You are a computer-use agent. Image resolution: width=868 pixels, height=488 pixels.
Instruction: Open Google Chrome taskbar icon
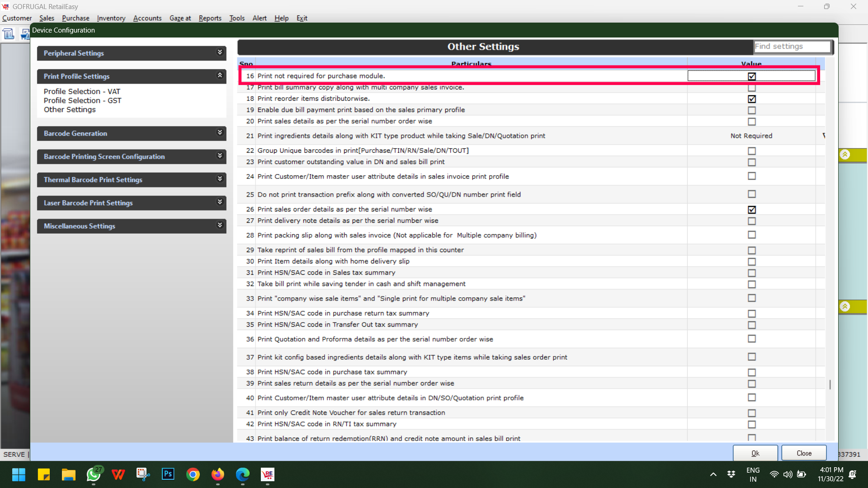[x=193, y=474]
